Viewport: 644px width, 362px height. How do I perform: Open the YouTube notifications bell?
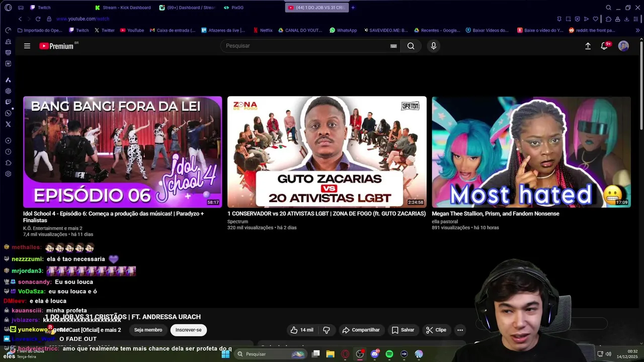(605, 46)
